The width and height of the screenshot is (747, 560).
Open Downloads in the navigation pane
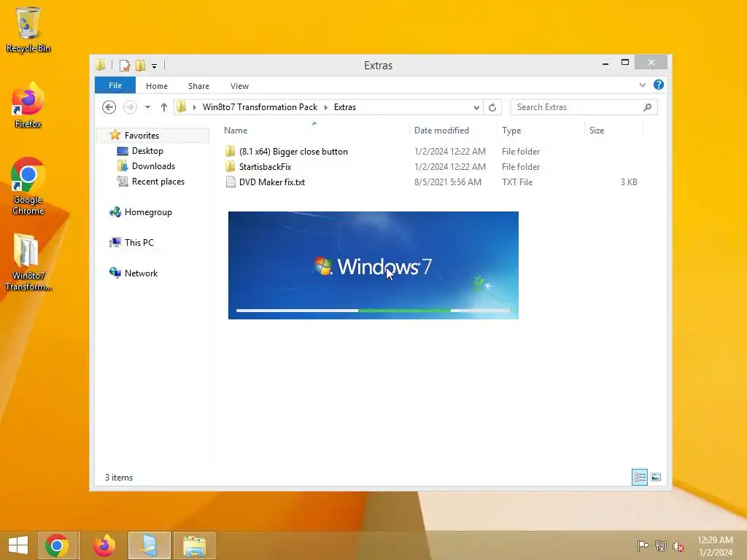click(x=153, y=166)
